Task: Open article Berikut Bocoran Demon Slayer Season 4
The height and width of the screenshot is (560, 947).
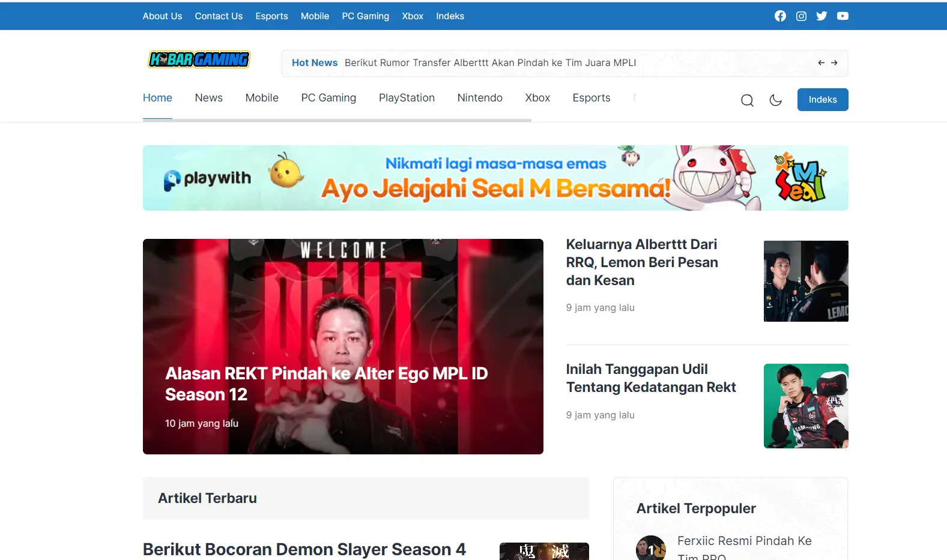Action: click(304, 549)
